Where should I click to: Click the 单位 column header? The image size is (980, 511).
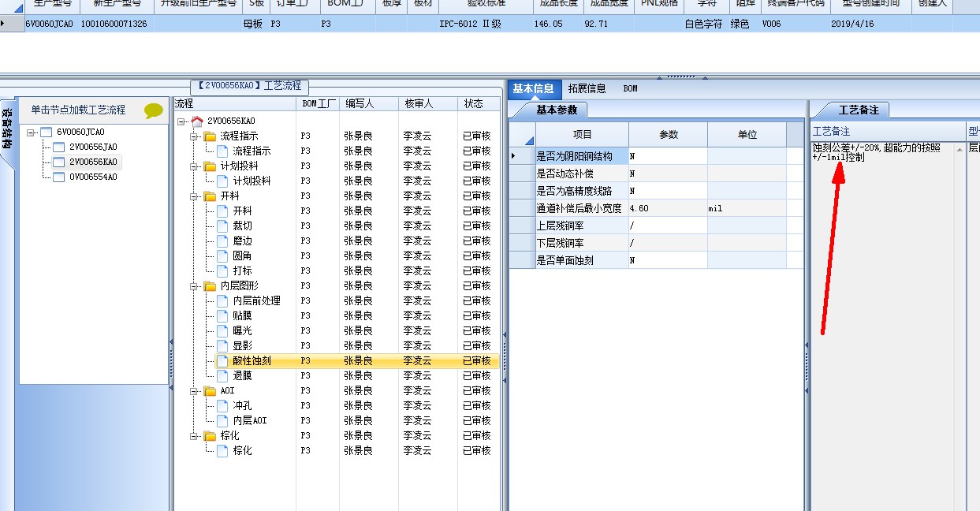pyautogui.click(x=747, y=135)
